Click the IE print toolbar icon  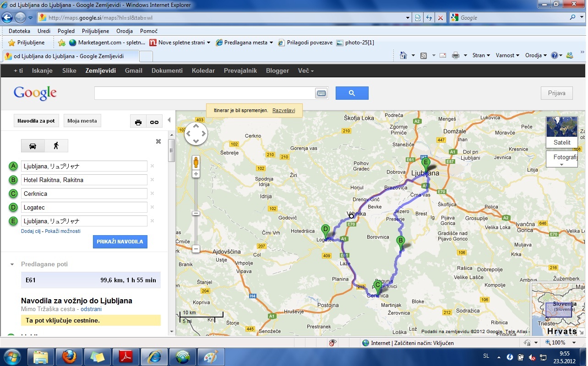pos(455,55)
